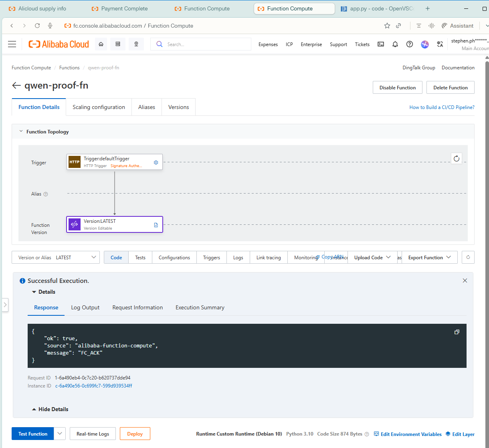The image size is (489, 448).
Task: Click the refresh button beside Export Function
Action: [x=468, y=257]
